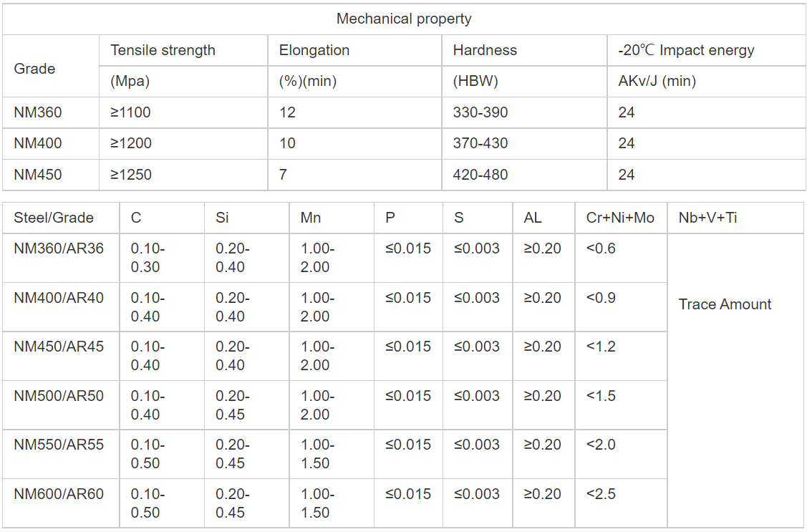
Task: Click the NM360/AR36 row label
Action: [x=59, y=248]
